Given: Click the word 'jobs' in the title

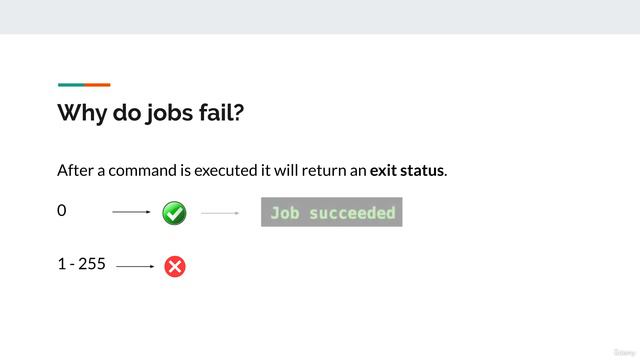Looking at the screenshot, I should point(169,113).
